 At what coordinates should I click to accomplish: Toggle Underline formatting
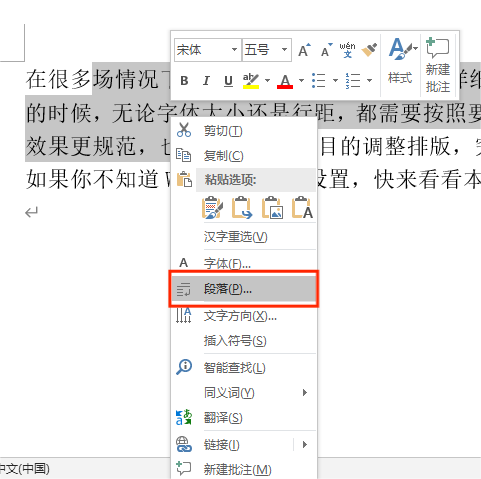[x=228, y=81]
